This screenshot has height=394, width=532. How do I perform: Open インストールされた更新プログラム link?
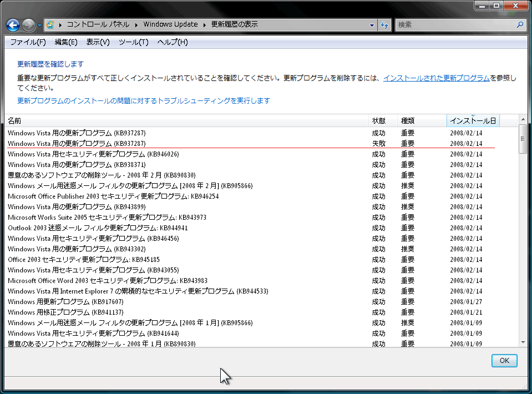(437, 78)
